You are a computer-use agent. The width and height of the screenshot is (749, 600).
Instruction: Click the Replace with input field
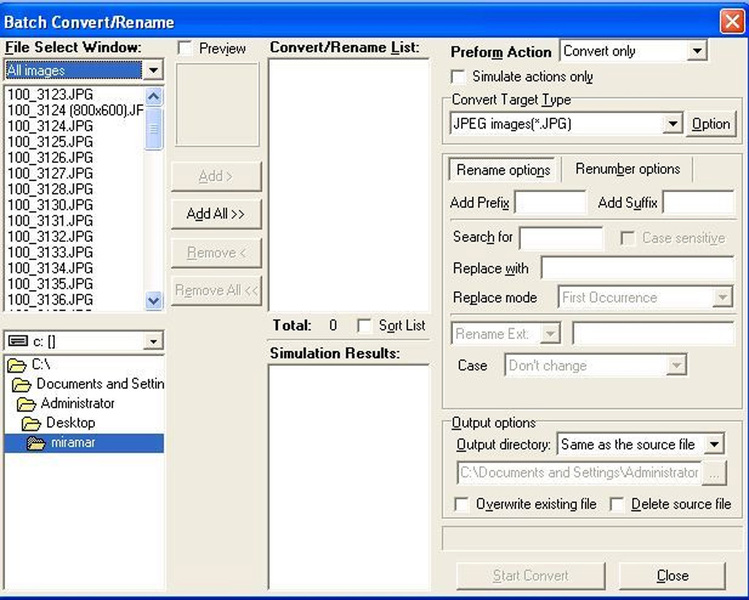pos(638,268)
